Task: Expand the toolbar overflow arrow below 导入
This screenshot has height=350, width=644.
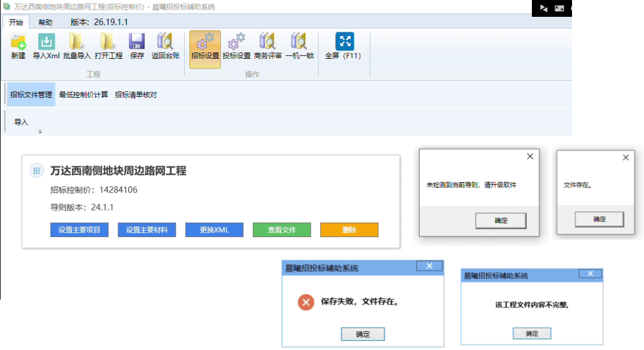Action: pos(40,131)
